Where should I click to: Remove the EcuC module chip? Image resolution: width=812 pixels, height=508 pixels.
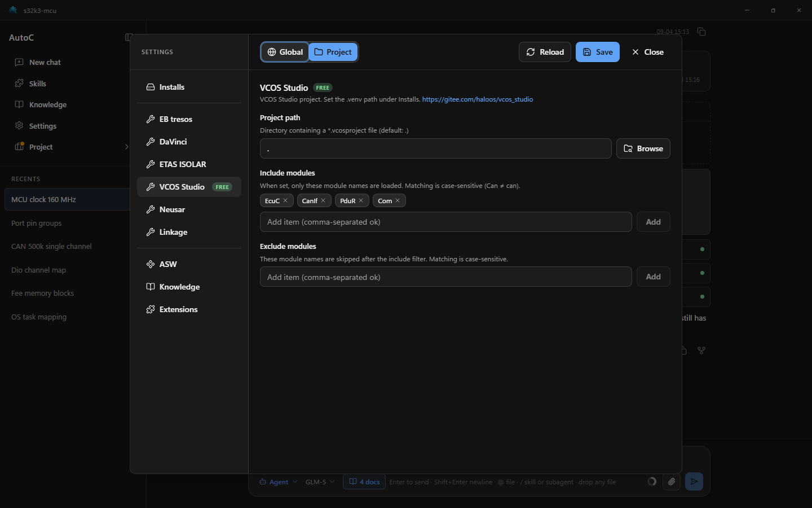285,200
